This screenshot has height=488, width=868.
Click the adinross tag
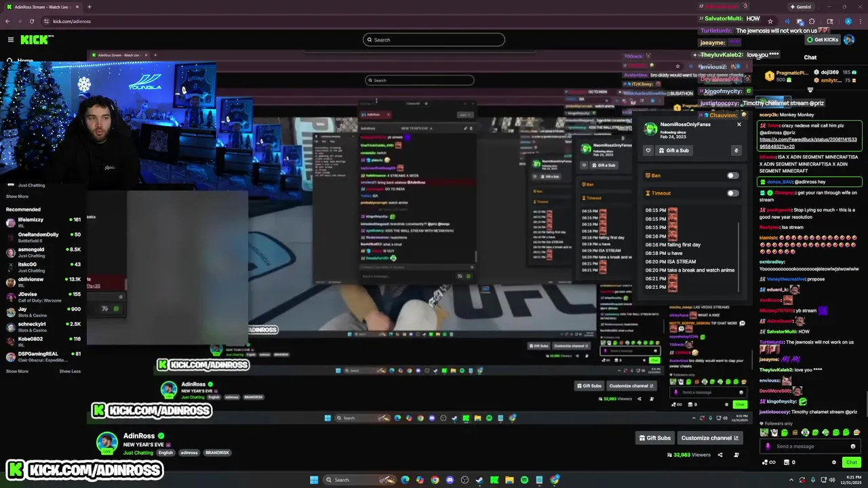pyautogui.click(x=189, y=453)
